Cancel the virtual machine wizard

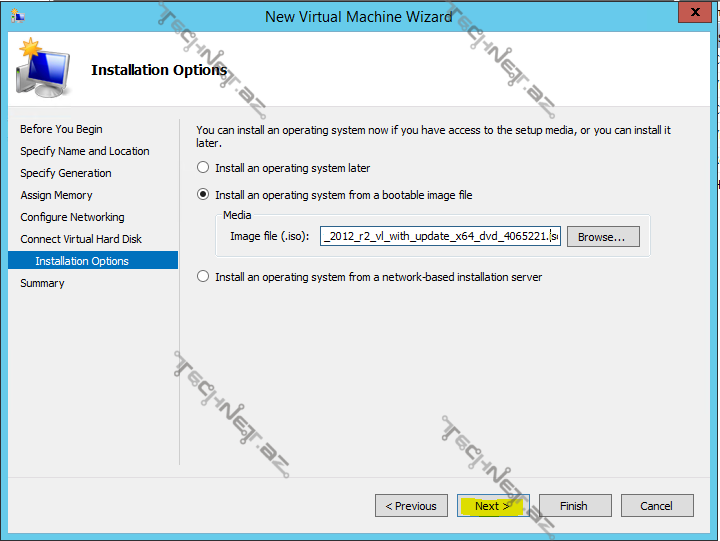pos(657,506)
